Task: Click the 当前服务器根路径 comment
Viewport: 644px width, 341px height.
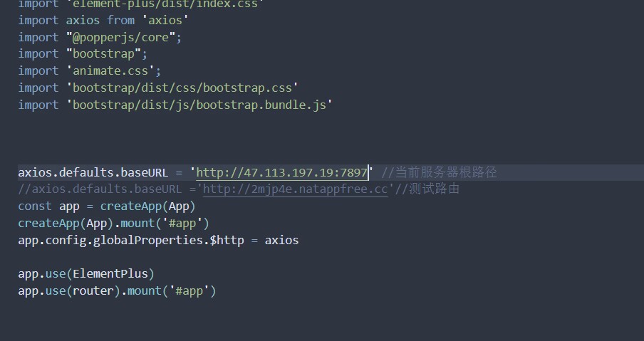Action: [x=440, y=172]
